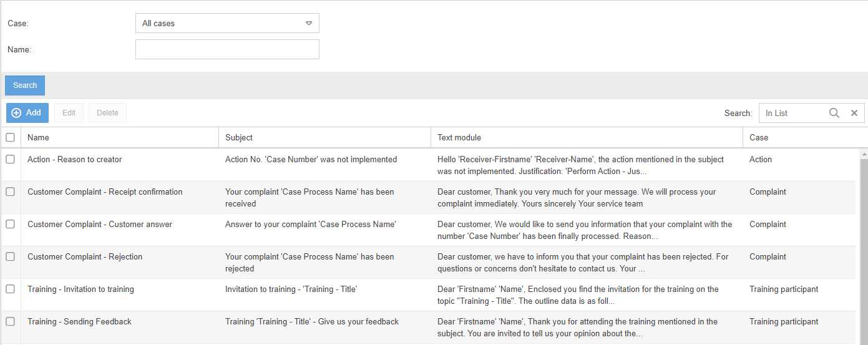The image size is (868, 345).
Task: Click into the 'In List' search field
Action: coord(793,113)
